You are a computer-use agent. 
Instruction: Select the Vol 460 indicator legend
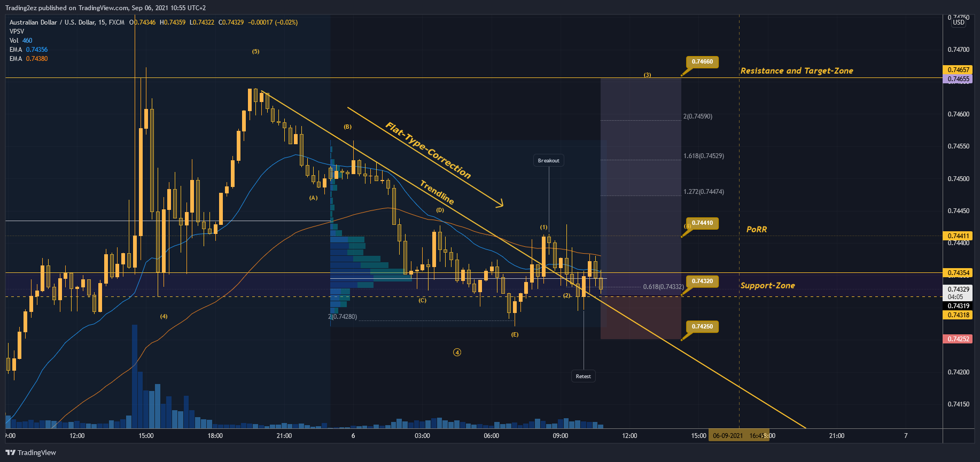tap(21, 41)
